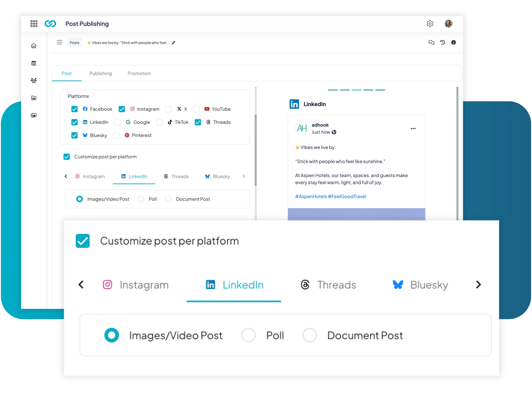532x399 pixels.
Task: Open the calendar icon in sidebar
Action: pyautogui.click(x=34, y=63)
